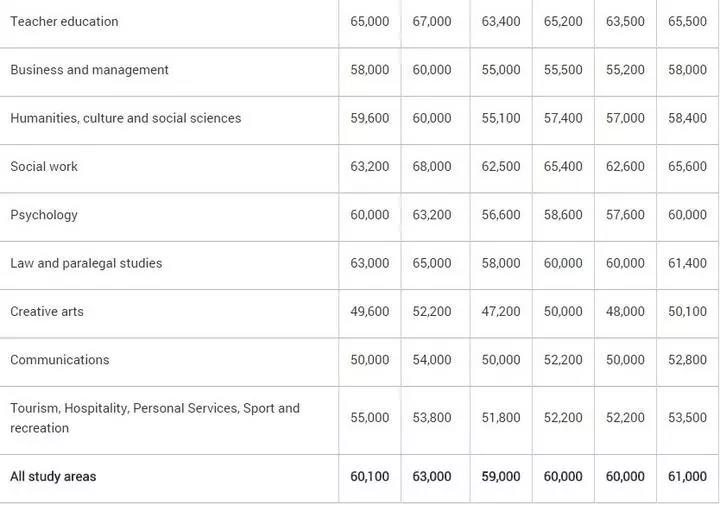Select the Communications row label
Viewport: 720px width, 505px height.
(x=60, y=360)
